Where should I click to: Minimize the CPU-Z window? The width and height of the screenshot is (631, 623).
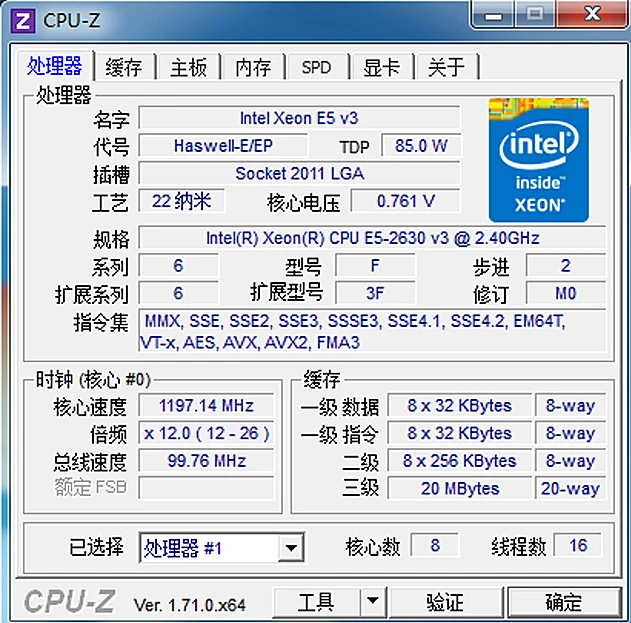(493, 15)
